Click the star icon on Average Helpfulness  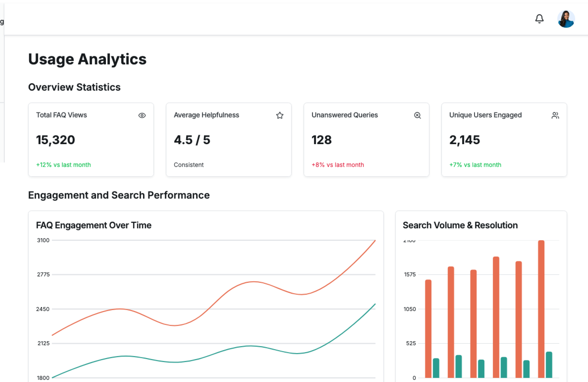(280, 115)
